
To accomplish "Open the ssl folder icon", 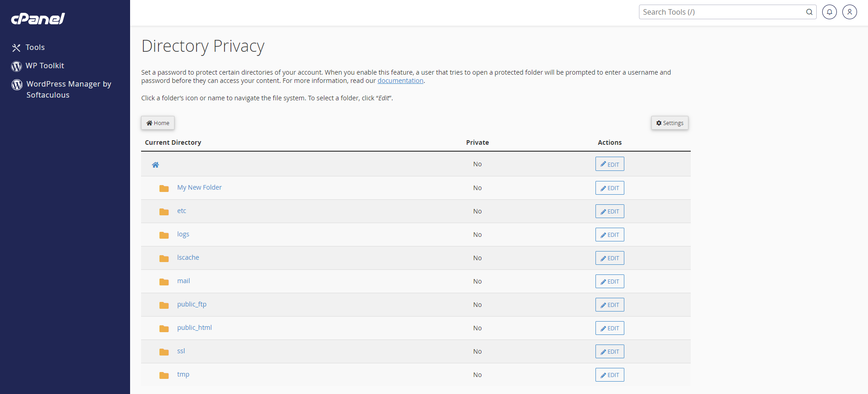I will click(x=164, y=352).
